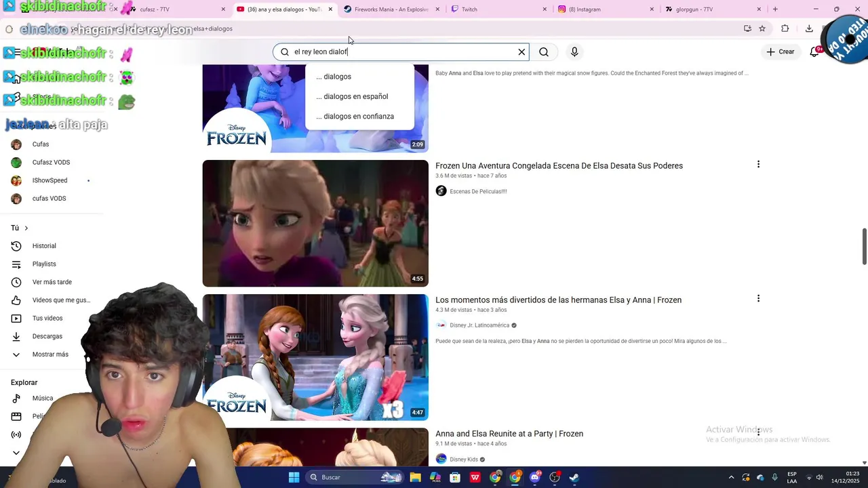Open the Microsoft 365 taskbar icon

435,477
